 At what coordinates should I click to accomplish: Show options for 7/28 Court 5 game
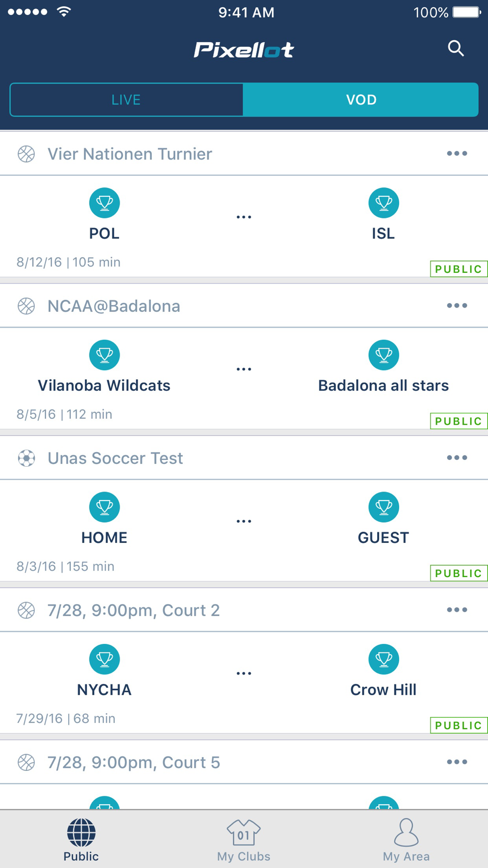click(x=457, y=762)
